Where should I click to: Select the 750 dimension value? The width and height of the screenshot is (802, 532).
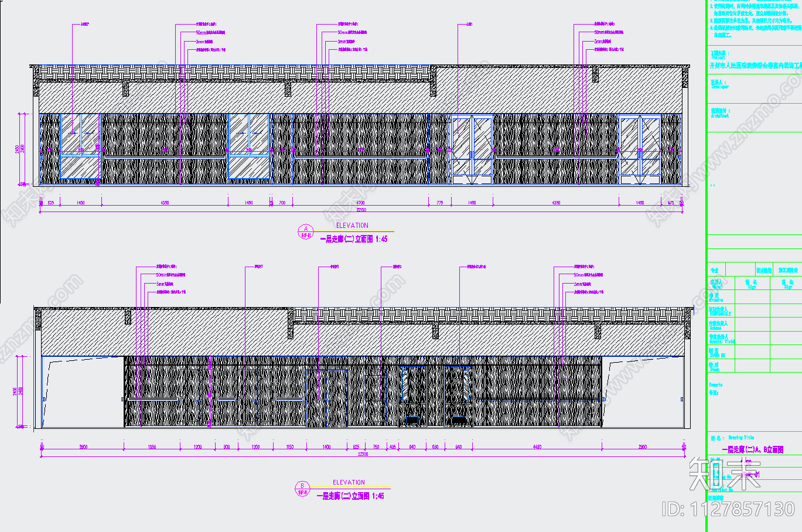pos(376,447)
